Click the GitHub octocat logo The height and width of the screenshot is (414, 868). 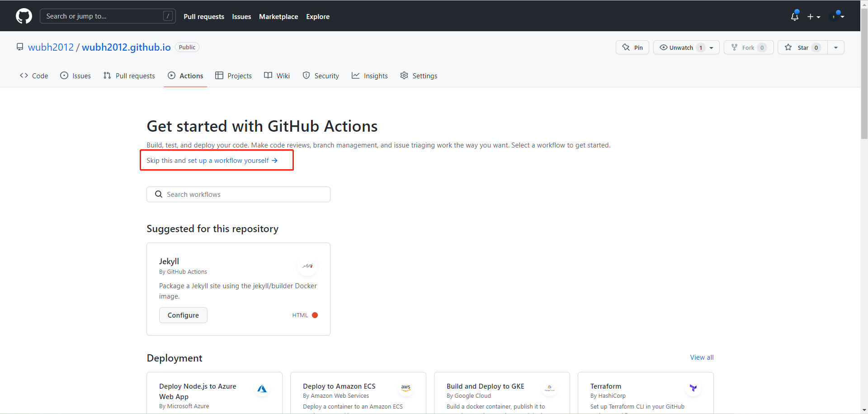(x=24, y=16)
